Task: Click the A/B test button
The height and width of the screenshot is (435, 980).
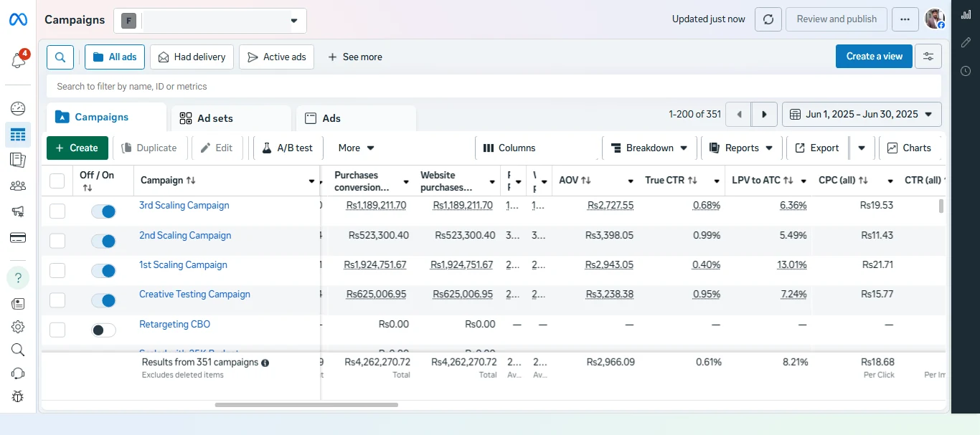Action: (x=288, y=148)
